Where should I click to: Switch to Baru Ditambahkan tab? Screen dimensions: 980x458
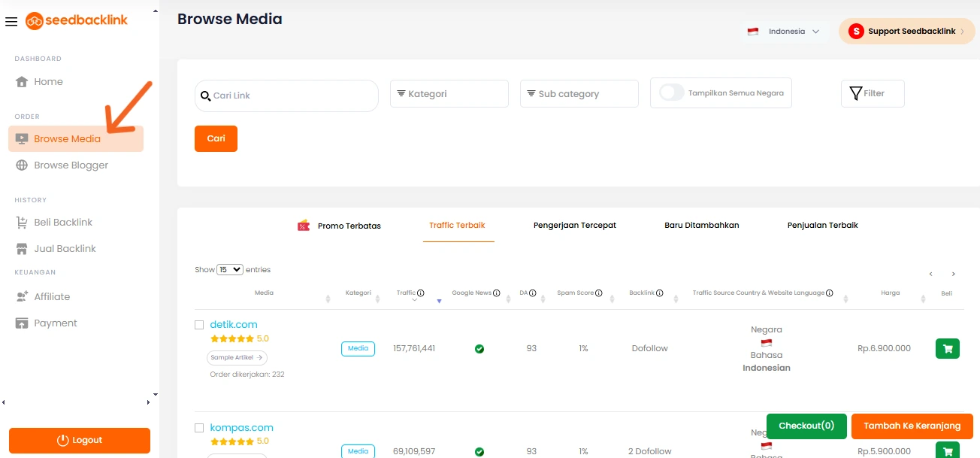pyautogui.click(x=702, y=225)
